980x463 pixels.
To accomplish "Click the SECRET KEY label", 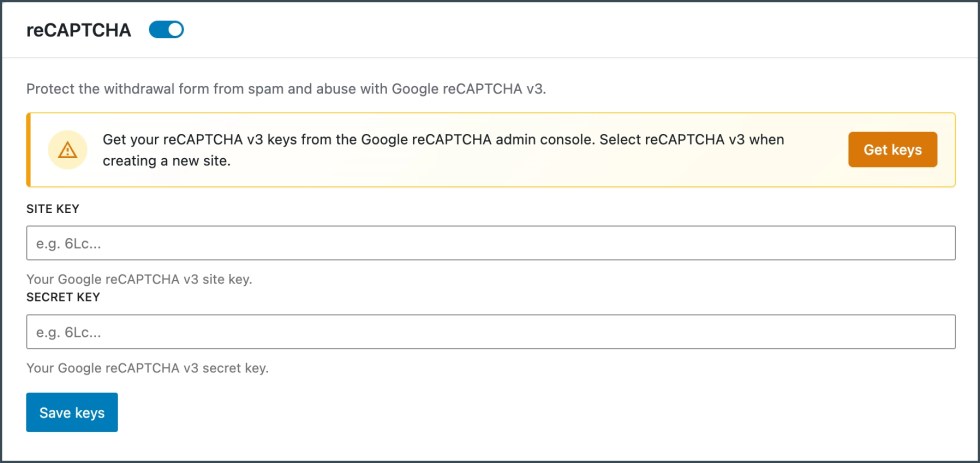I will (63, 297).
